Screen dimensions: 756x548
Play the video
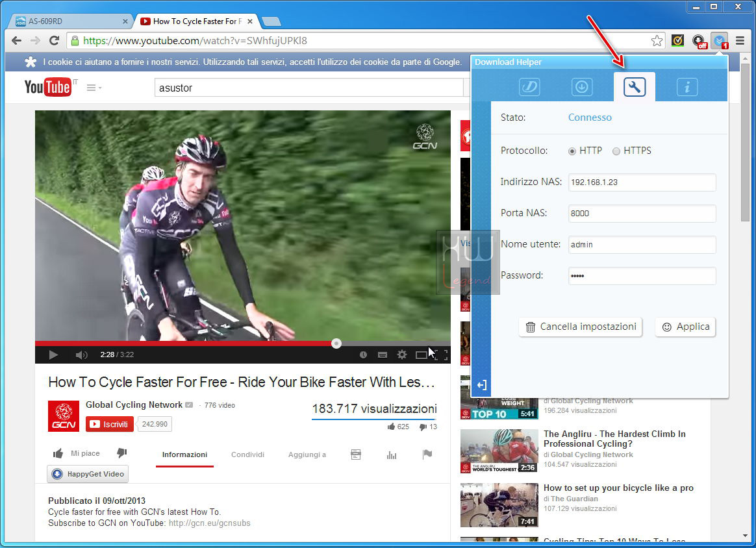coord(53,355)
